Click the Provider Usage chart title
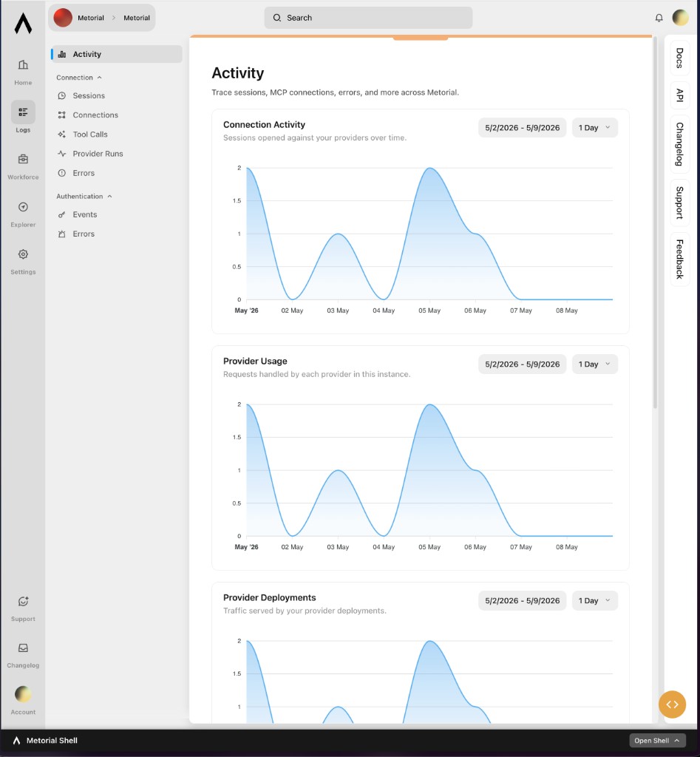 [x=255, y=361]
